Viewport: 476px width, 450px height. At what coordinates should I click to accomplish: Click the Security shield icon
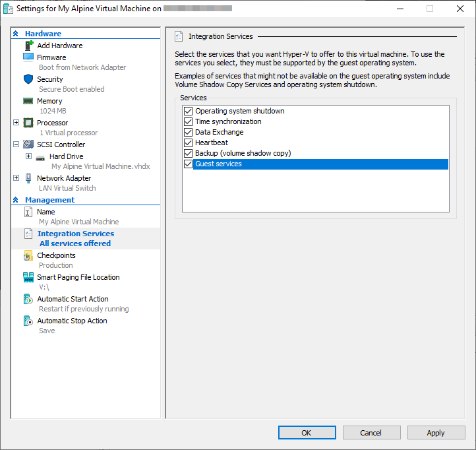(28, 79)
